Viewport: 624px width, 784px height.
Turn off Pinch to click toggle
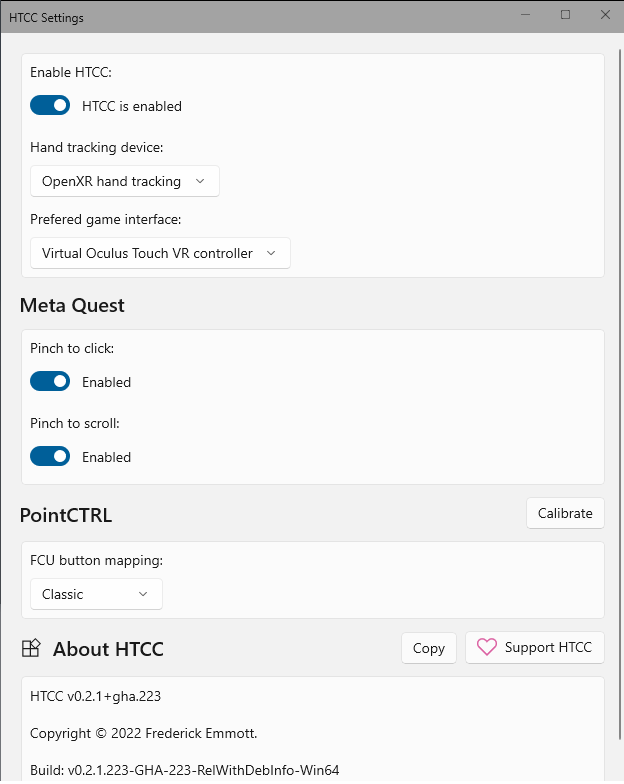[50, 382]
